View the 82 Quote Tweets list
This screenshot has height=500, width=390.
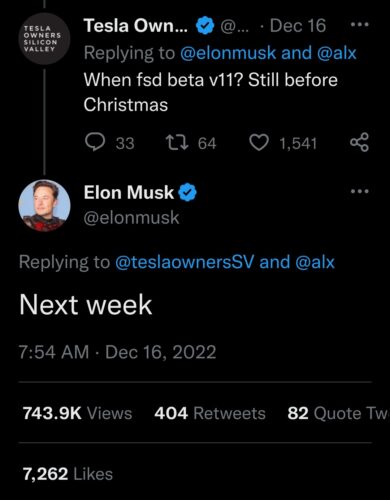pyautogui.click(x=338, y=413)
